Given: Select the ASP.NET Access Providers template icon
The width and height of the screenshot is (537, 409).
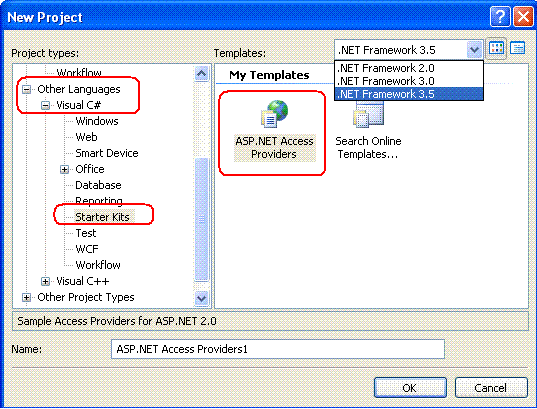Looking at the screenshot, I should pos(274,113).
